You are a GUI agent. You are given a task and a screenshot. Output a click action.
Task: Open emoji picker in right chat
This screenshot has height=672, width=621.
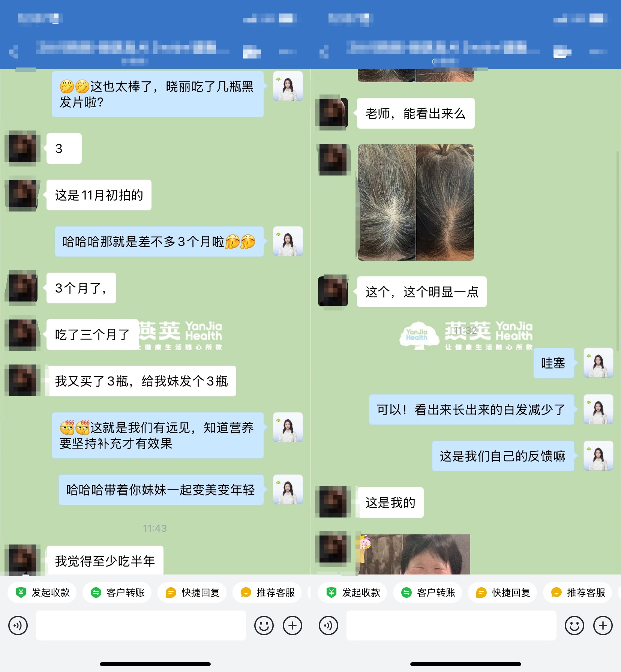tap(574, 625)
